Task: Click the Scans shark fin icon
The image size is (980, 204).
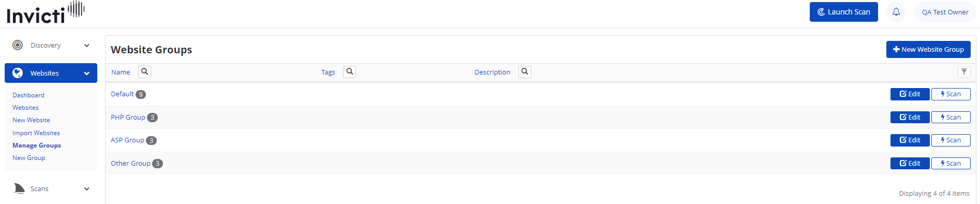Action: (x=19, y=188)
